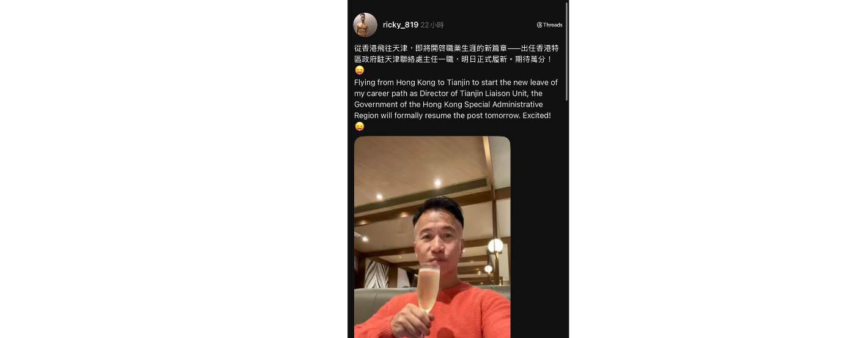Click the vertical scrollbar thumb

coord(566,51)
